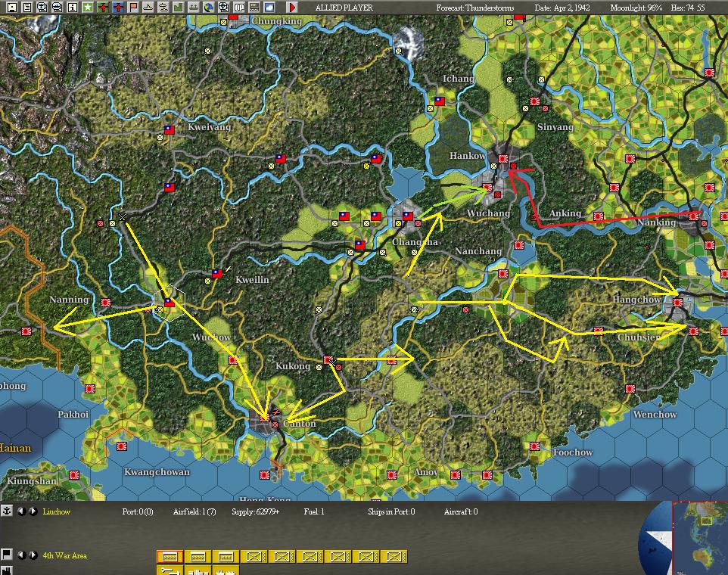Click the 'Airfield: 1 (7)' text
Image resolution: width=728 pixels, height=575 pixels.
[194, 511]
